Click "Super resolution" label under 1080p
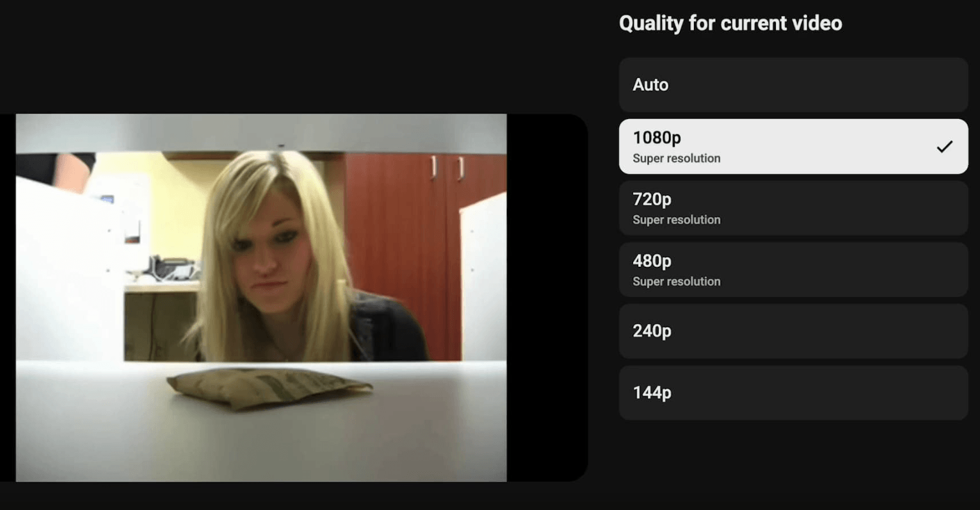Image resolution: width=980 pixels, height=510 pixels. click(676, 159)
